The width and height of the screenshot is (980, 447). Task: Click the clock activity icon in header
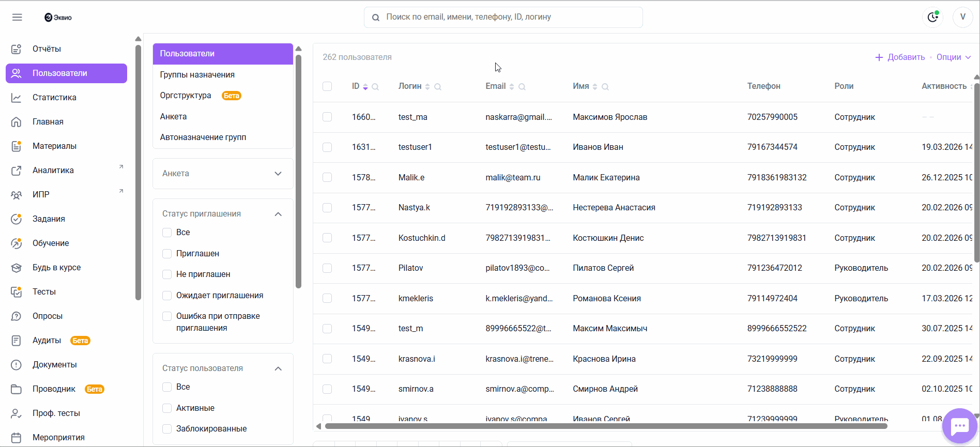point(932,17)
